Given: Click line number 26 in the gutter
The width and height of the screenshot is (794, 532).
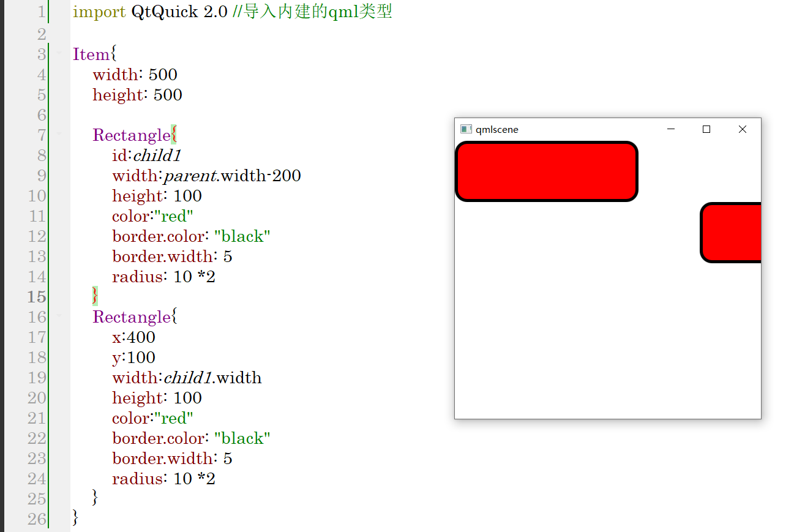Looking at the screenshot, I should [37, 519].
